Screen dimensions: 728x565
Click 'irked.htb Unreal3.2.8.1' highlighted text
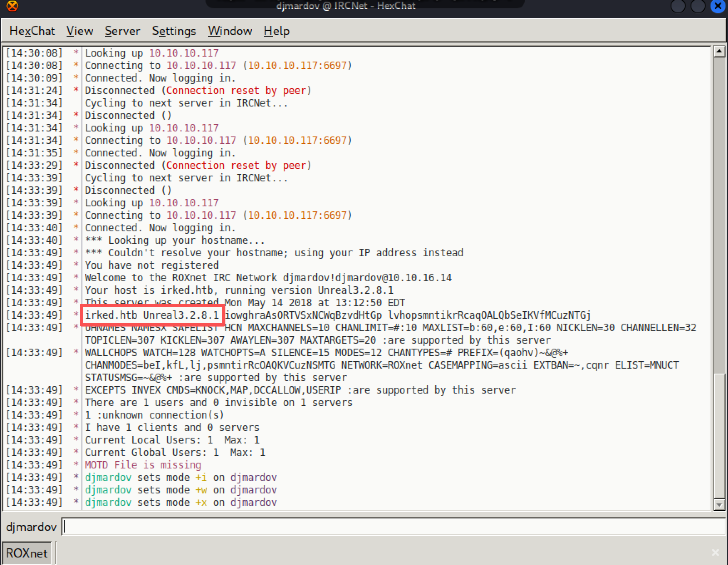click(x=152, y=315)
